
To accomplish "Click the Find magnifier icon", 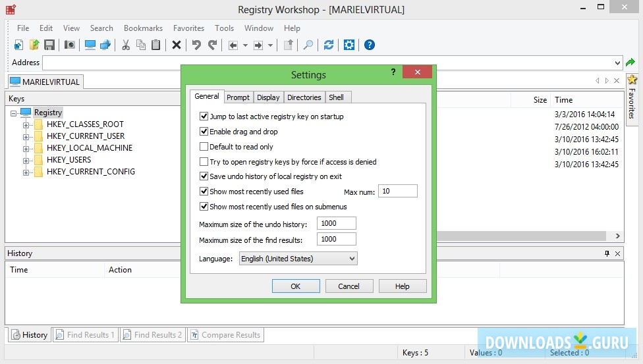I will (308, 45).
